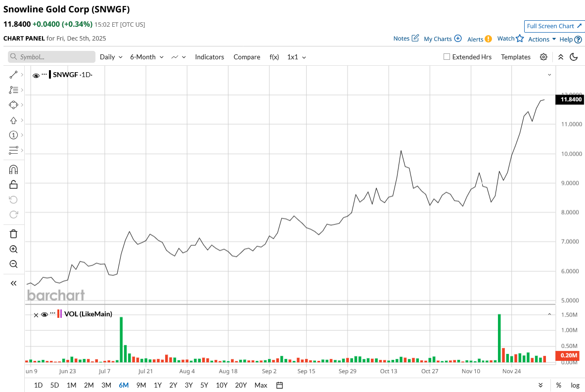Viewport: 585px width, 392px height.
Task: Enable the Extended Hrs checkbox
Action: (x=447, y=57)
